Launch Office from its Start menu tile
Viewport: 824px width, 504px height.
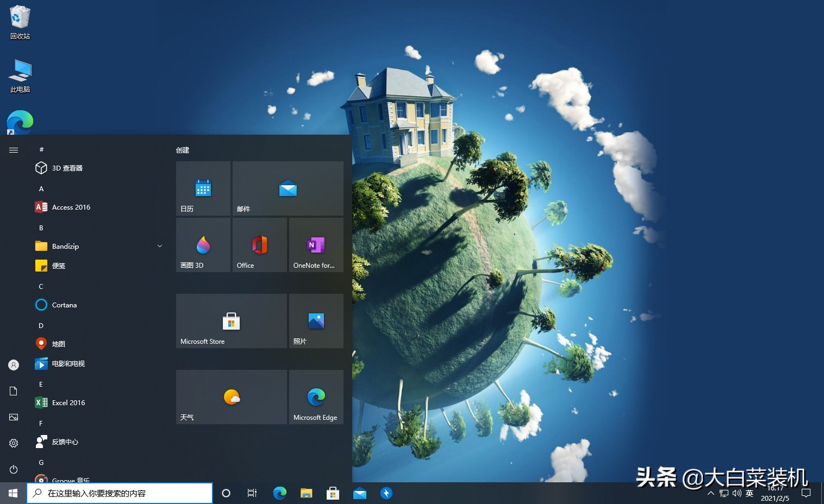click(x=259, y=244)
